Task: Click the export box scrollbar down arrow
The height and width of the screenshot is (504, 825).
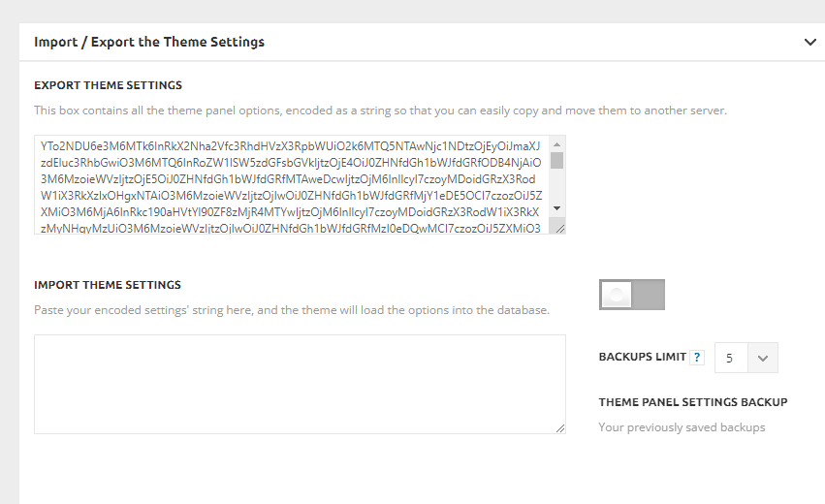Action: coord(556,208)
